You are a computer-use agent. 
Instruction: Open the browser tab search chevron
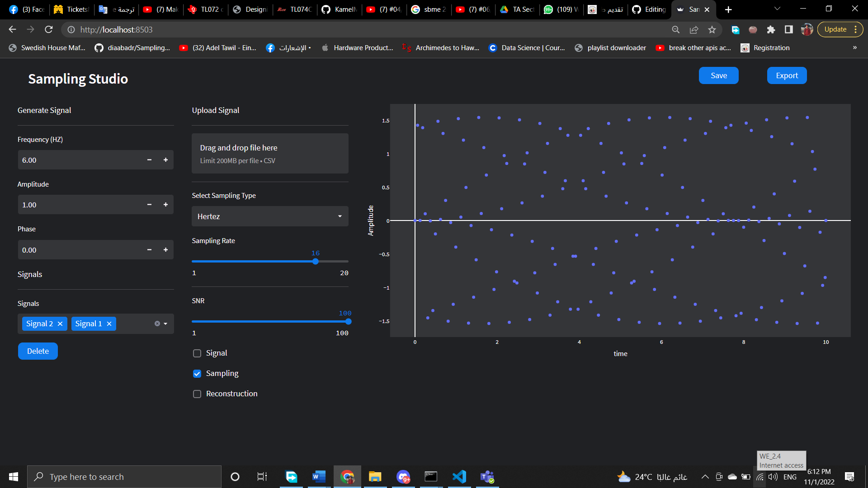(x=777, y=9)
